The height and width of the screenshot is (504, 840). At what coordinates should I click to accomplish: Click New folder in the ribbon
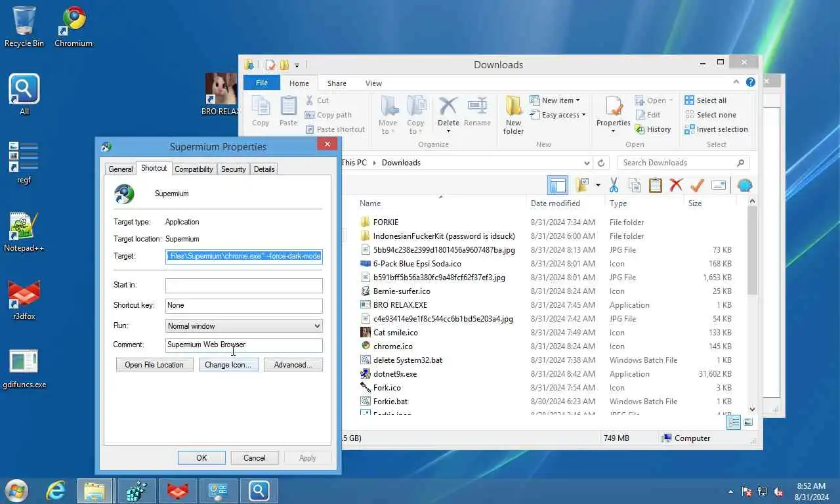coord(513,115)
